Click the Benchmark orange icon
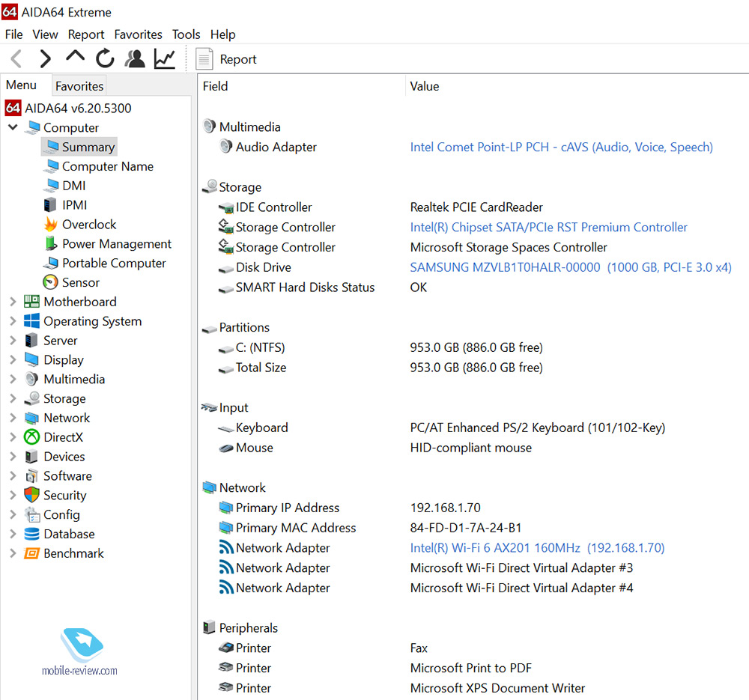Viewport: 749px width, 700px height. (x=31, y=553)
